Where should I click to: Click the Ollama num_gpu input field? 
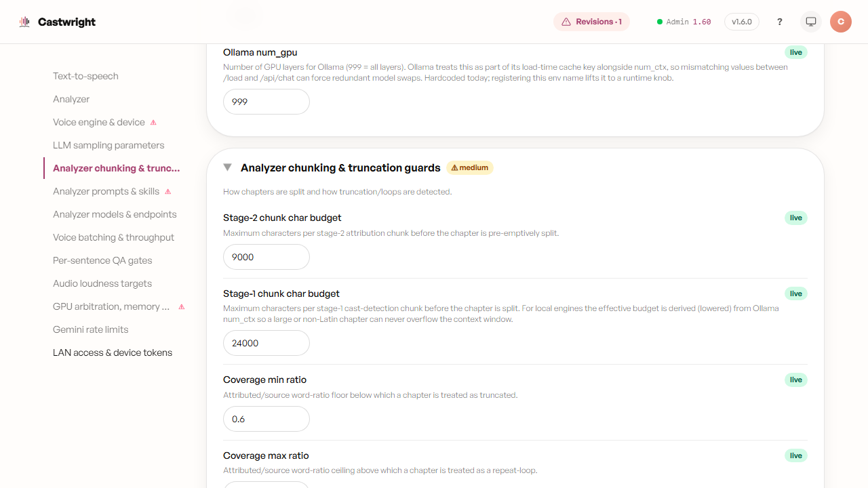[x=267, y=102]
